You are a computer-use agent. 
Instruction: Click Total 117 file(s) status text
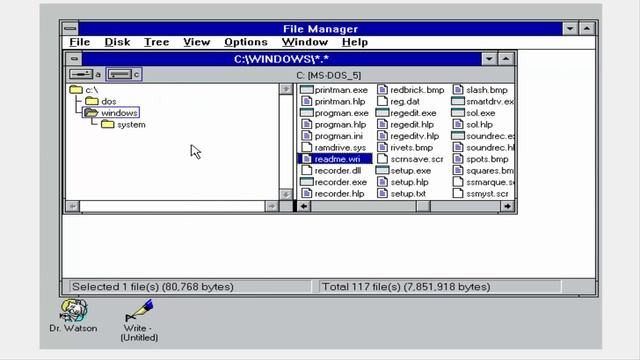(x=406, y=287)
